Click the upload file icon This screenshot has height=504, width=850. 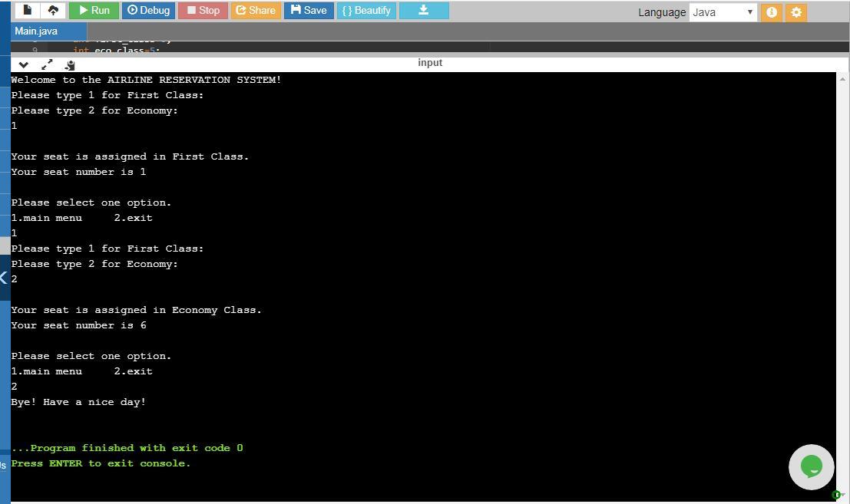(x=53, y=10)
